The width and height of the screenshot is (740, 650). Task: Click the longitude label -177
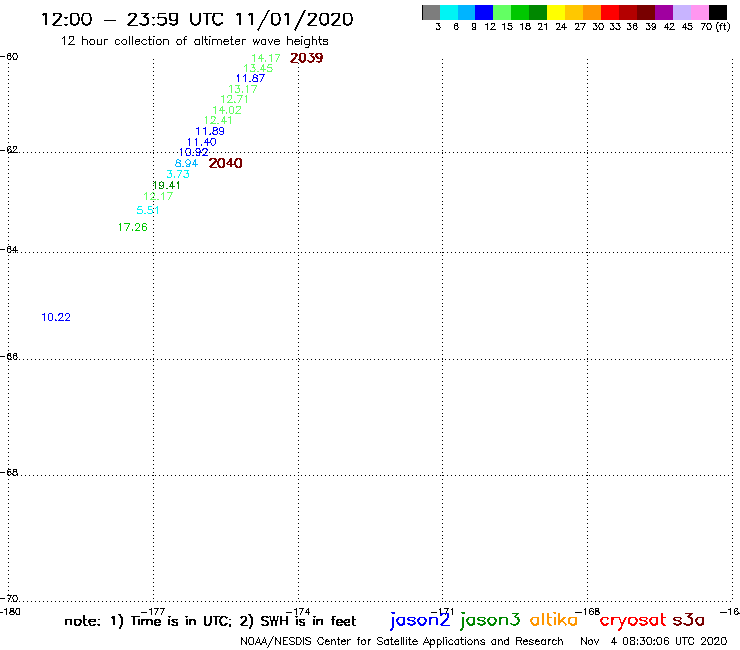pos(153,612)
